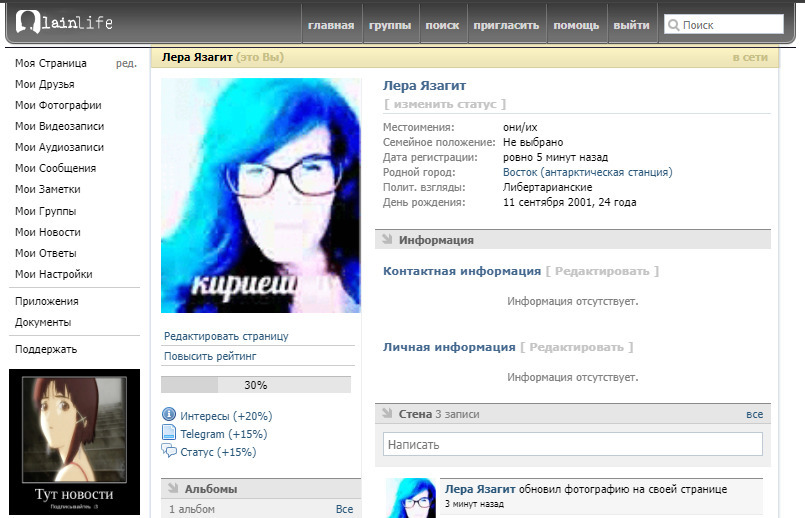Open the blue-haired profile photo

point(261,196)
